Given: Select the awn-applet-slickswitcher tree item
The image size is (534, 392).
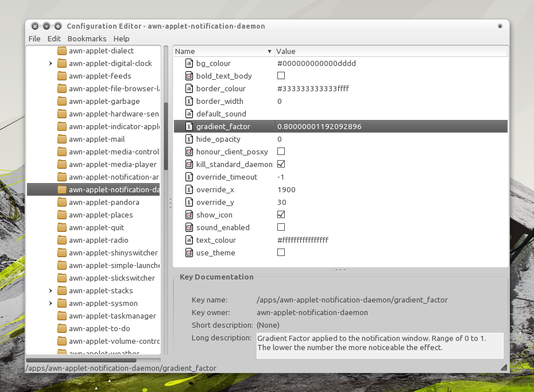Looking at the screenshot, I should pyautogui.click(x=112, y=278).
